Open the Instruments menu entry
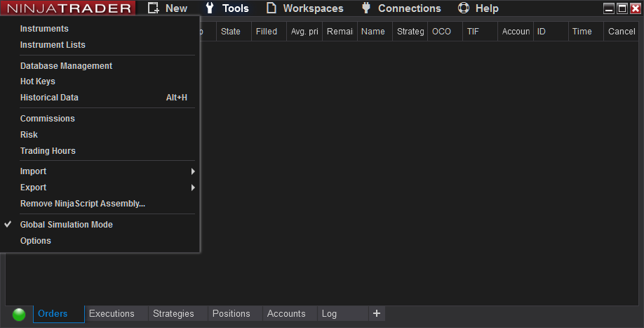Screen dimensions: 644x328 44,29
